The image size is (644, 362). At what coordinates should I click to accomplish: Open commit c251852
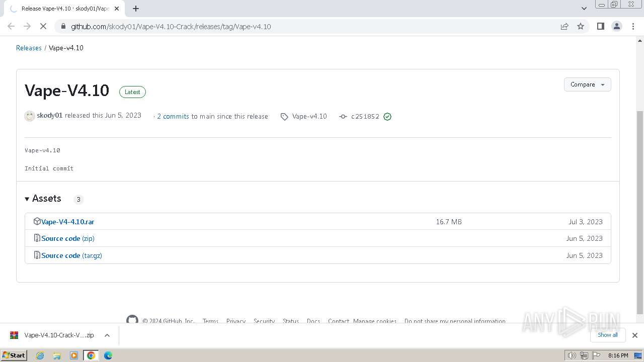tap(365, 117)
